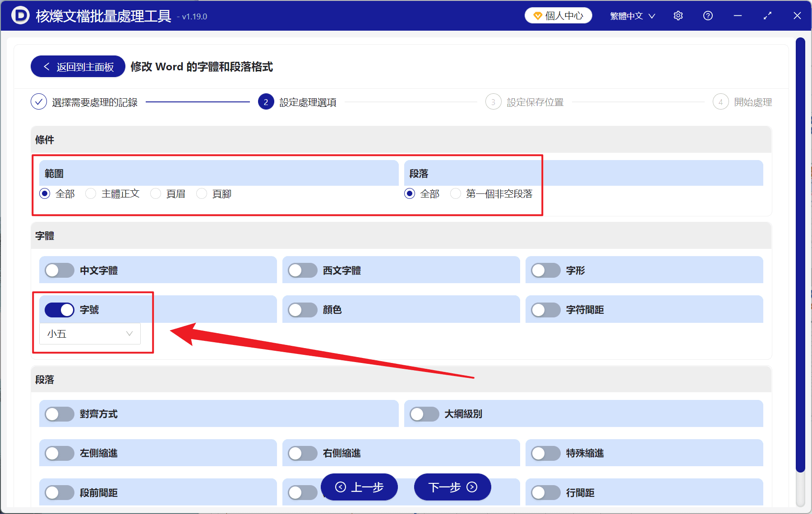Screen dimensions: 812x514
Task: Select the 主體正文 radio button
Action: 90,193
